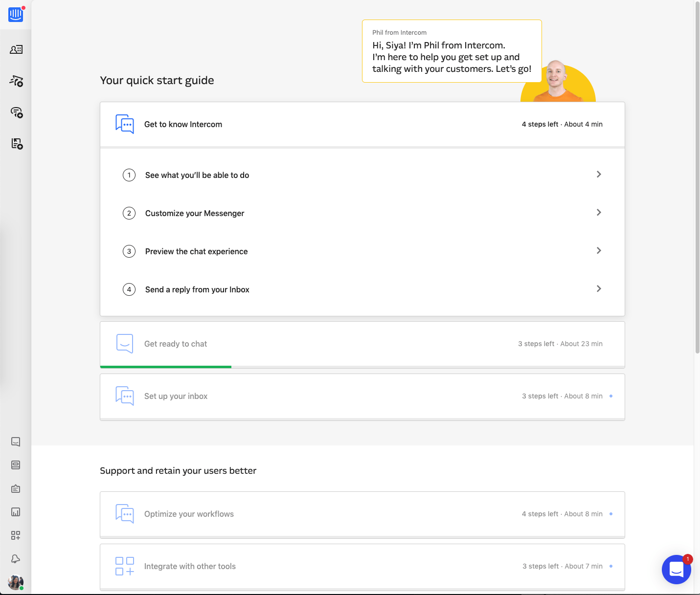Open the Messenger smiley icon in the lower sidebar
Image resolution: width=700 pixels, height=595 pixels.
pos(16,442)
